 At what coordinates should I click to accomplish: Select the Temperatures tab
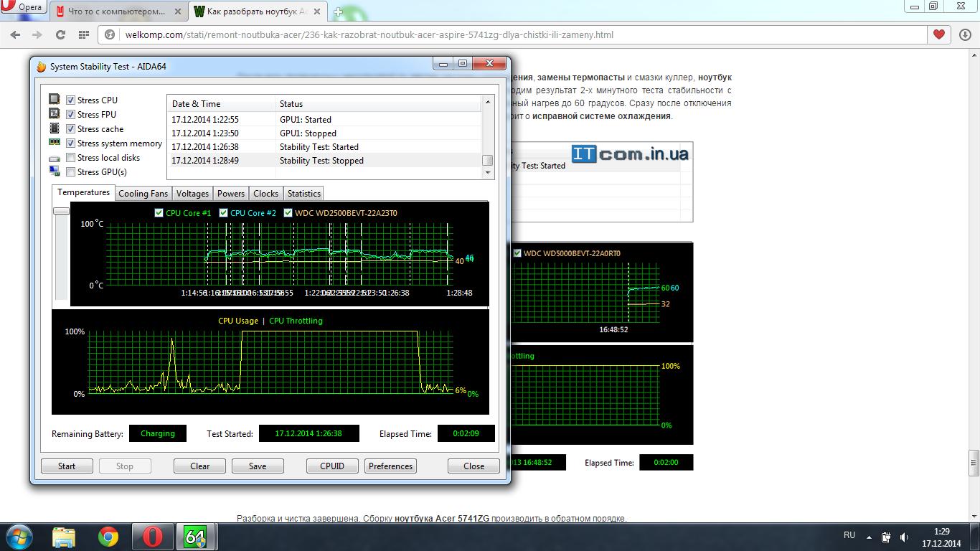(x=84, y=192)
